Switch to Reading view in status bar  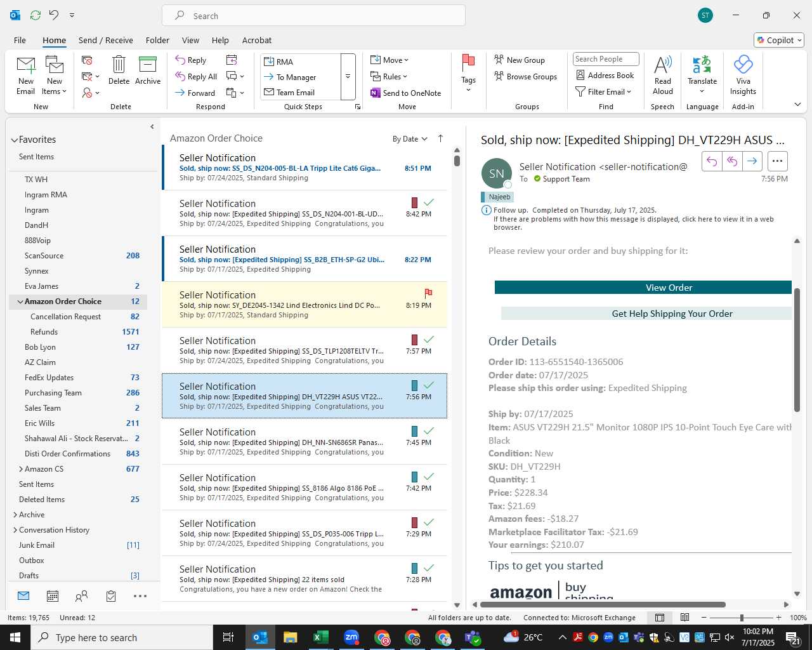click(685, 618)
